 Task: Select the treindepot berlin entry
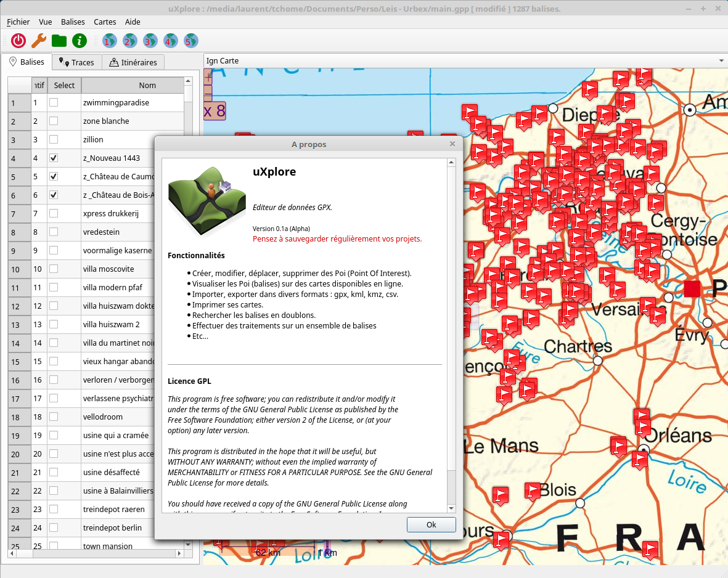(x=112, y=528)
